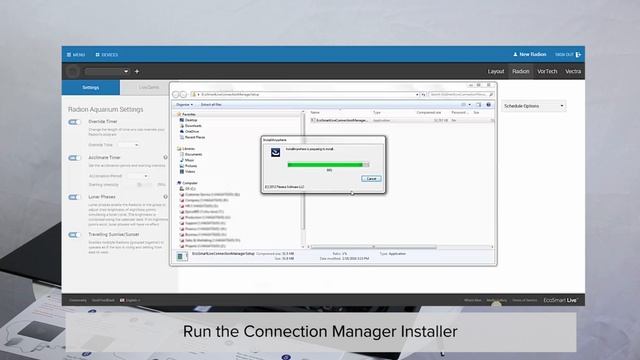This screenshot has width=640, height=360.
Task: Toggle the Override Timer switch
Action: 74,122
